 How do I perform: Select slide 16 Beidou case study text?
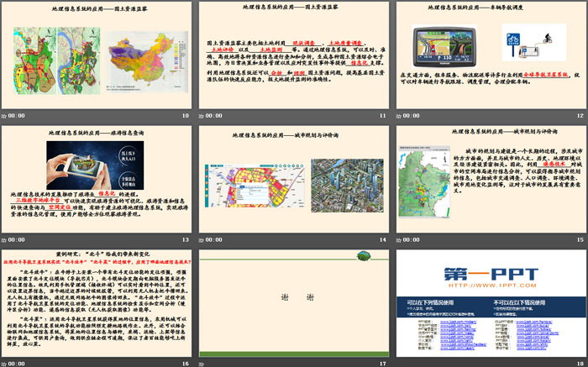tap(97, 301)
